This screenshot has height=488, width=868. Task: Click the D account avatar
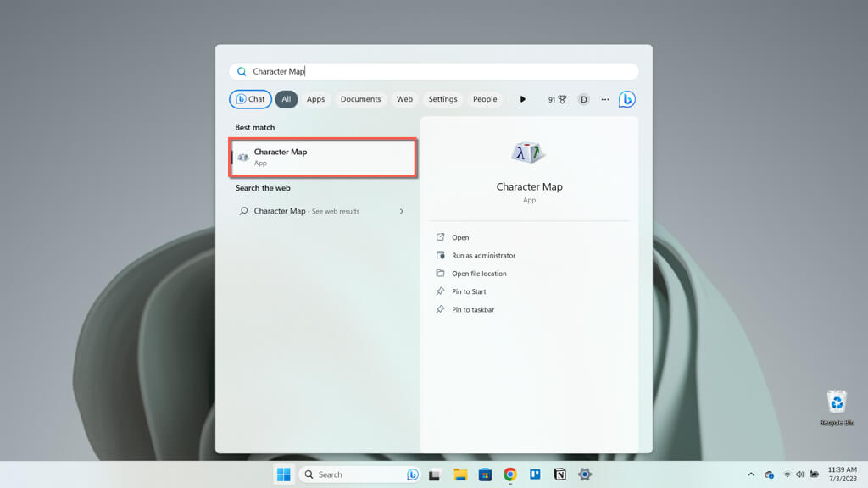pos(583,100)
